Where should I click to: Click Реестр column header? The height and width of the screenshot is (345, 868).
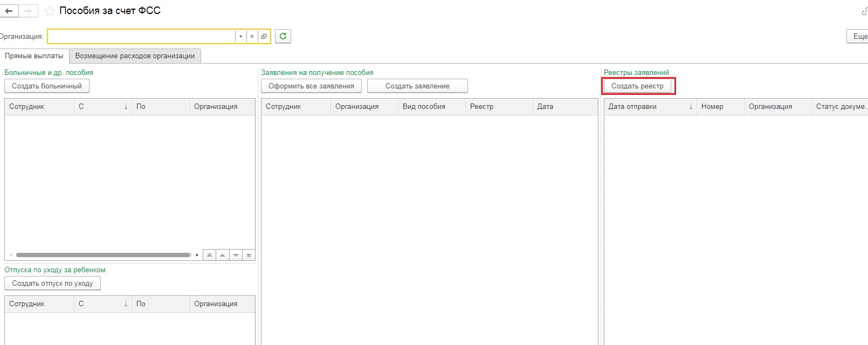click(x=499, y=107)
